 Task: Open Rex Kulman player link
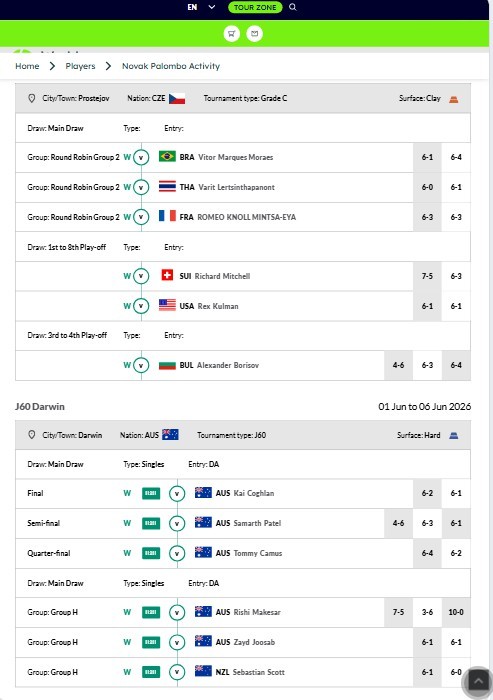(x=218, y=306)
